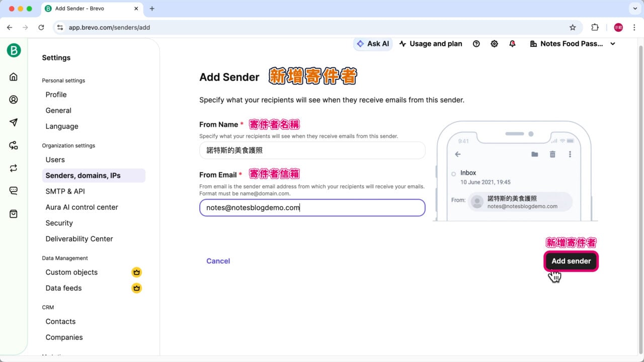Screen dimensions: 644x362
Task: Open the Home icon in sidebar
Action: pos(14,77)
